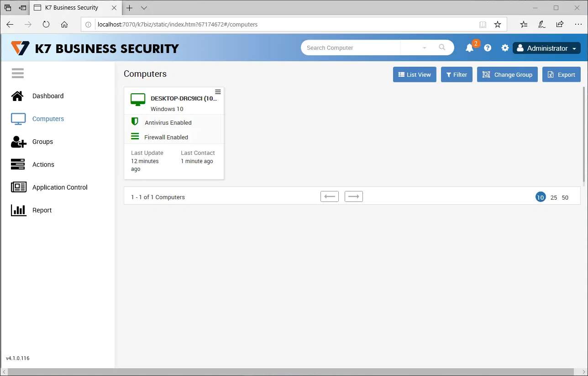Click the Export button

pos(561,74)
